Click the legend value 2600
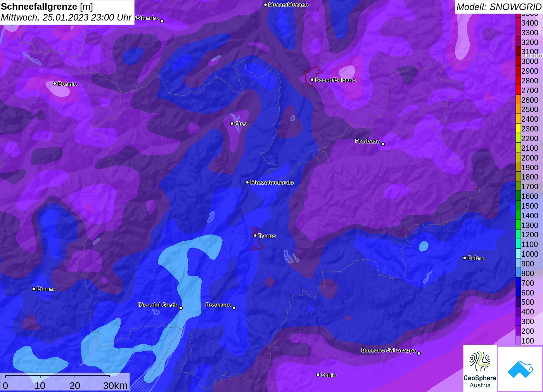The image size is (543, 392). (x=530, y=100)
